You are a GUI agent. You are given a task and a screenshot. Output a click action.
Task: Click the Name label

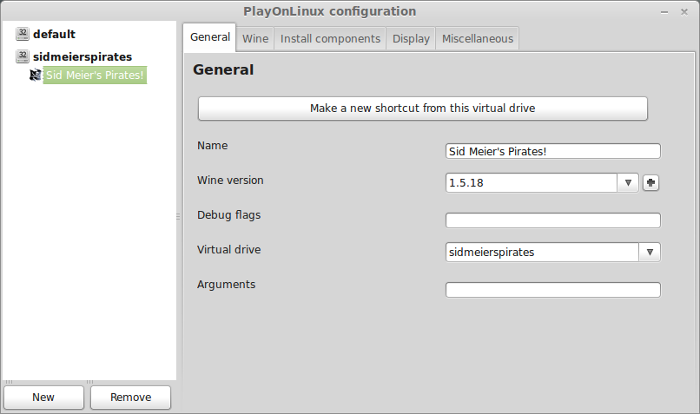(212, 145)
